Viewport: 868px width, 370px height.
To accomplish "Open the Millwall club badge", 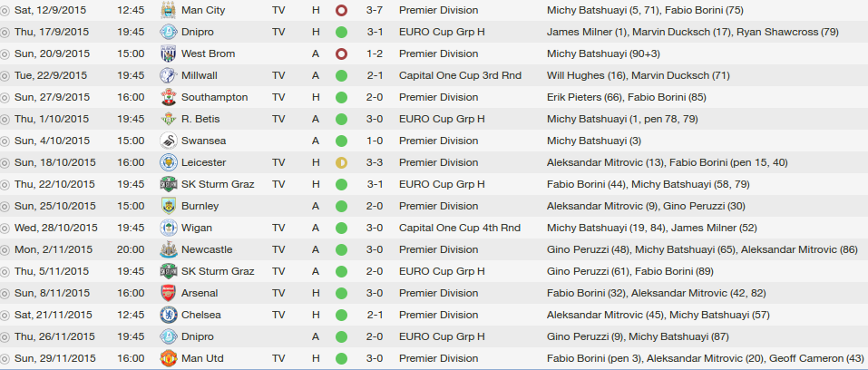I will click(x=169, y=75).
